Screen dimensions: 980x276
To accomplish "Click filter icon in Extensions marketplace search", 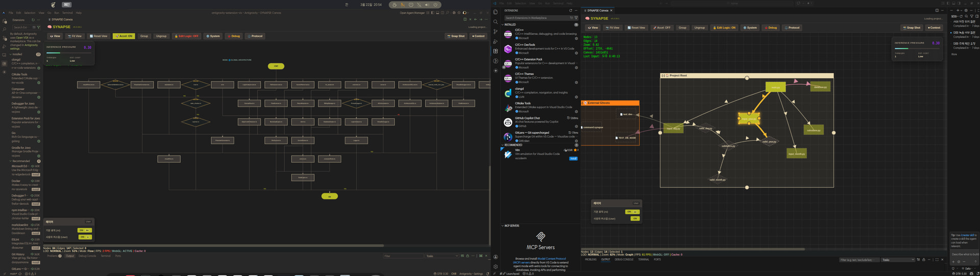I will point(576,18).
